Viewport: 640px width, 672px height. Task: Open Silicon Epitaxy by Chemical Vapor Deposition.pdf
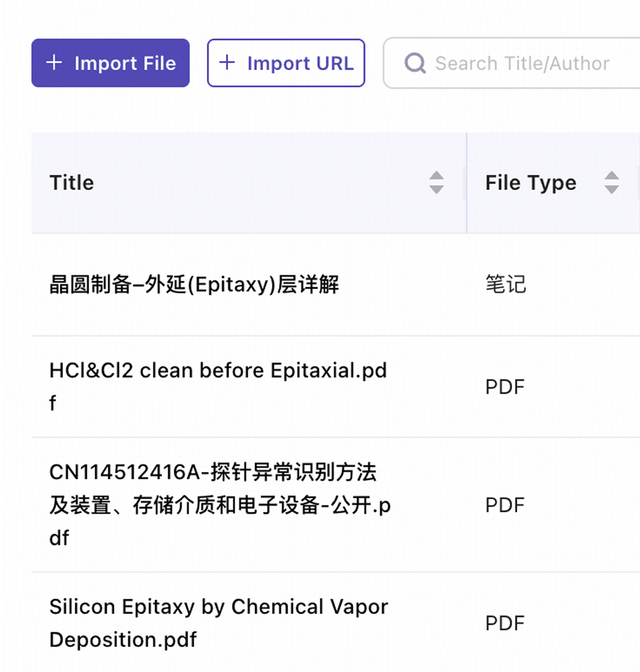coord(219,623)
